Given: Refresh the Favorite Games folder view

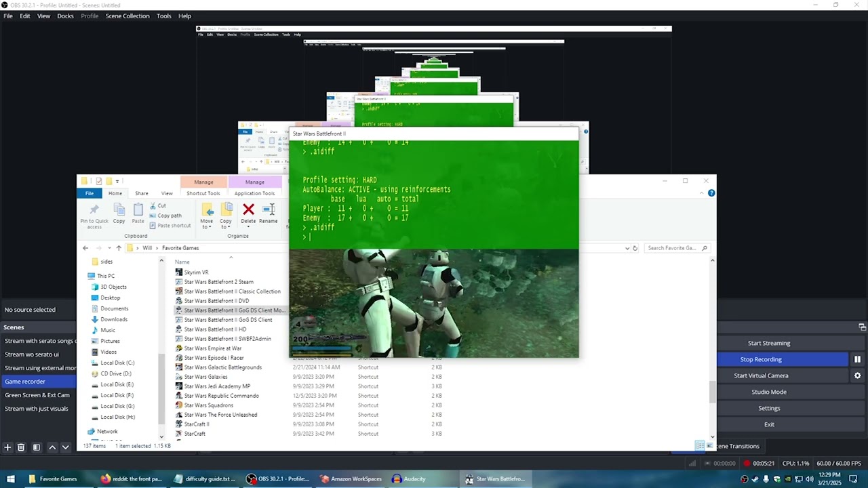Looking at the screenshot, I should (x=635, y=248).
